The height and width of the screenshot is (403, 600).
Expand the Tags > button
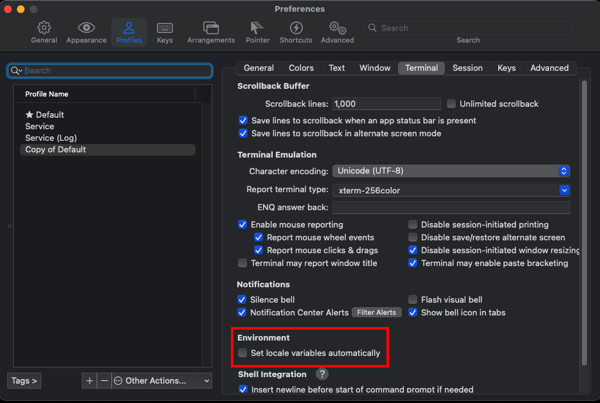point(24,381)
